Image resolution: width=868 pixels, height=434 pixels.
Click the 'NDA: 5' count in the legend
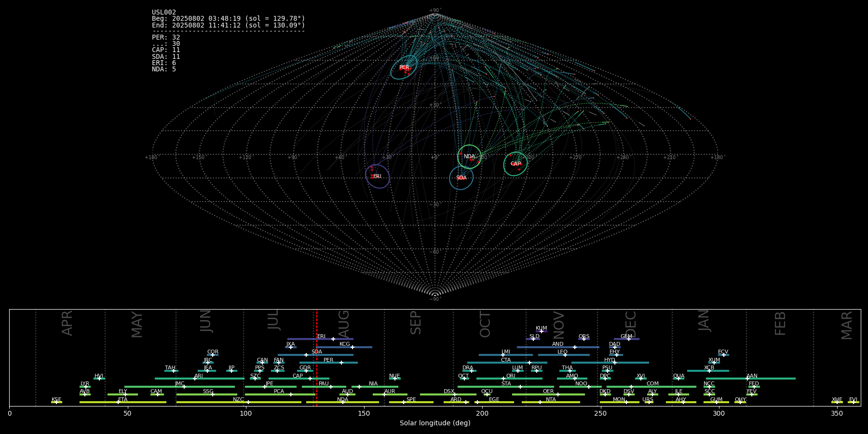coord(164,69)
